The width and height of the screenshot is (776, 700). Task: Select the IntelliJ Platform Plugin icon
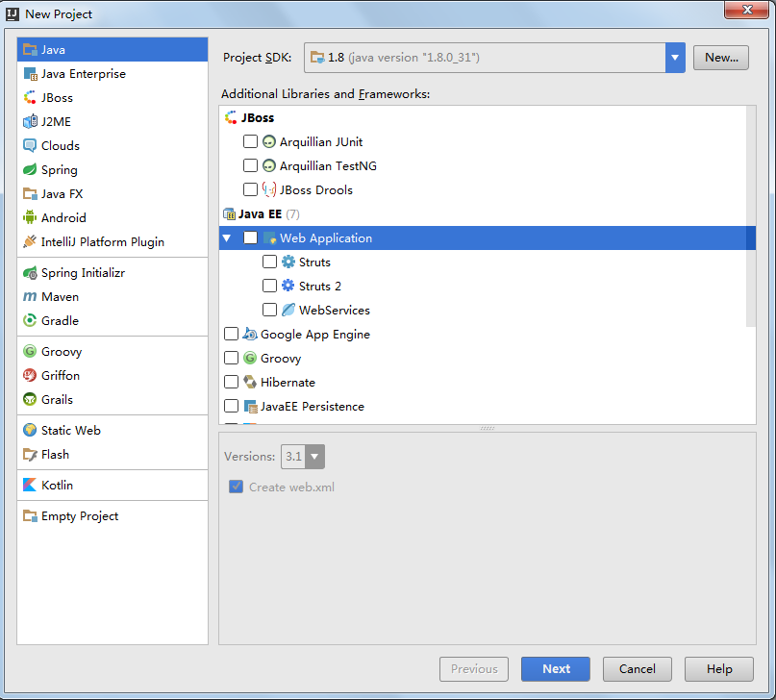click(30, 242)
